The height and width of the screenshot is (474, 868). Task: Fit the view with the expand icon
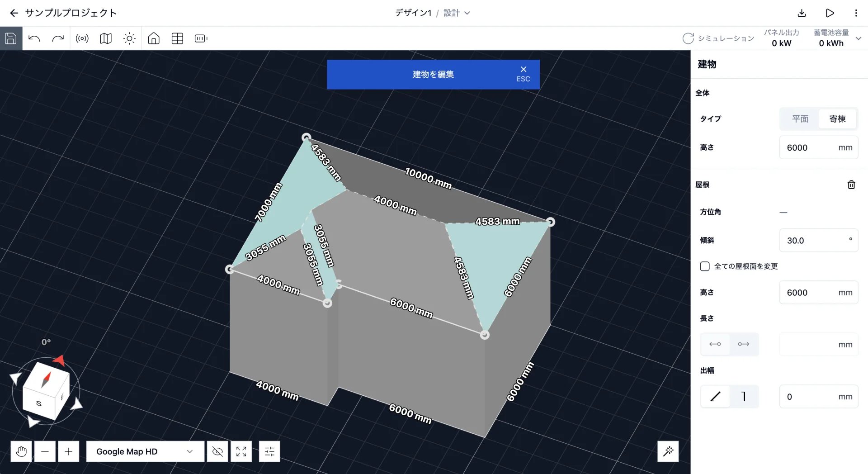241,451
